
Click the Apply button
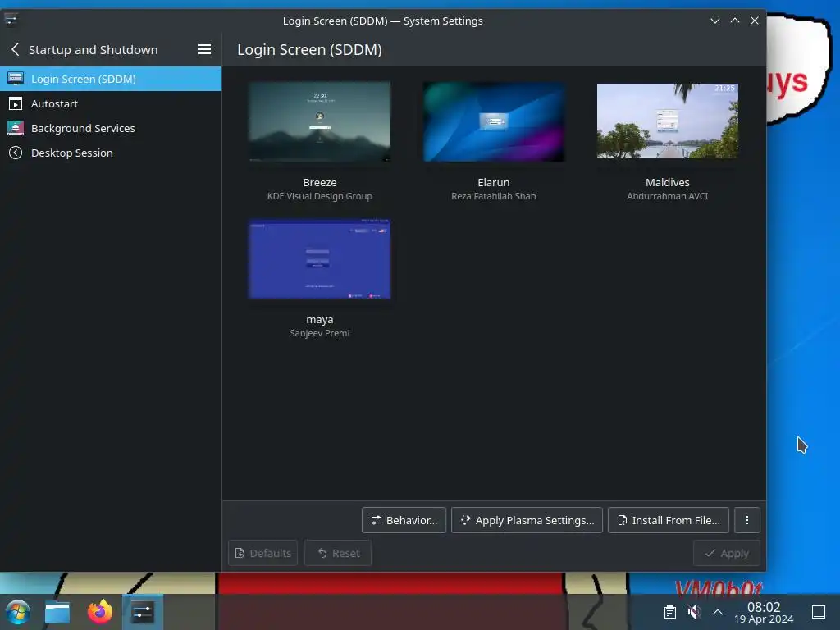coord(727,553)
